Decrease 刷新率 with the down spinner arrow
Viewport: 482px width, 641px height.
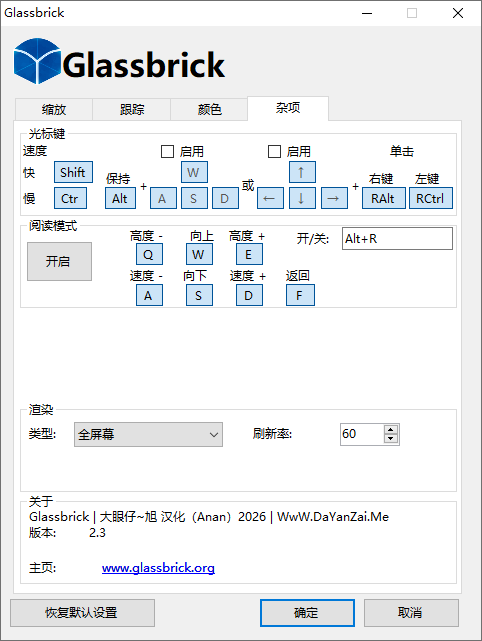(x=391, y=439)
